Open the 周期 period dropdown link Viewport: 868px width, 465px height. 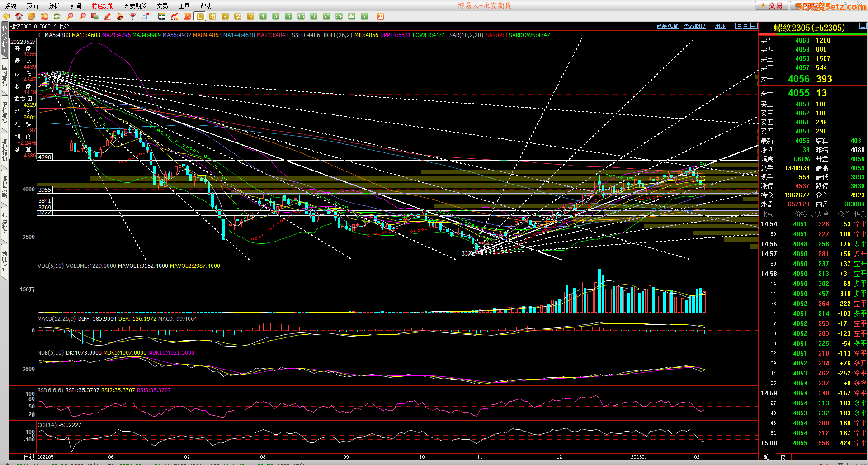(720, 26)
